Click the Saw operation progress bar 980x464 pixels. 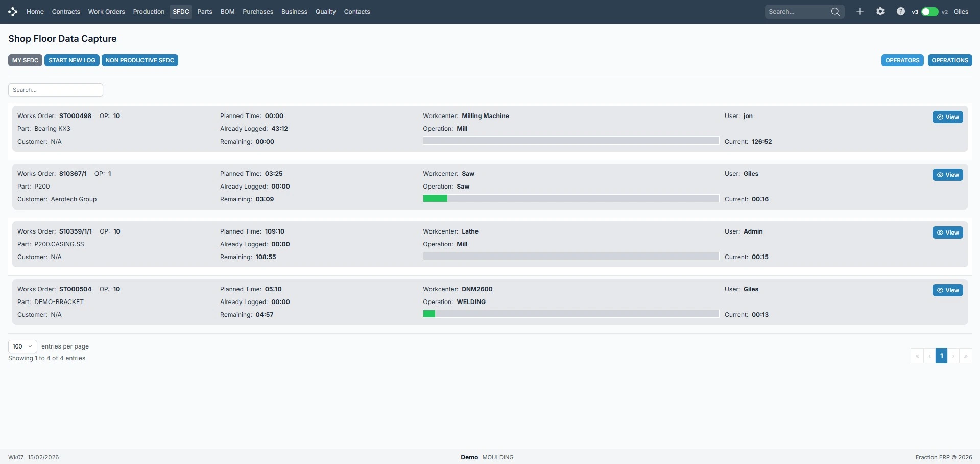point(570,198)
